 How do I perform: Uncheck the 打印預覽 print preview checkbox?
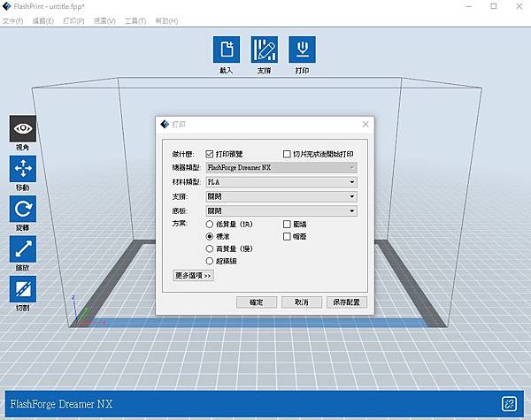[210, 153]
